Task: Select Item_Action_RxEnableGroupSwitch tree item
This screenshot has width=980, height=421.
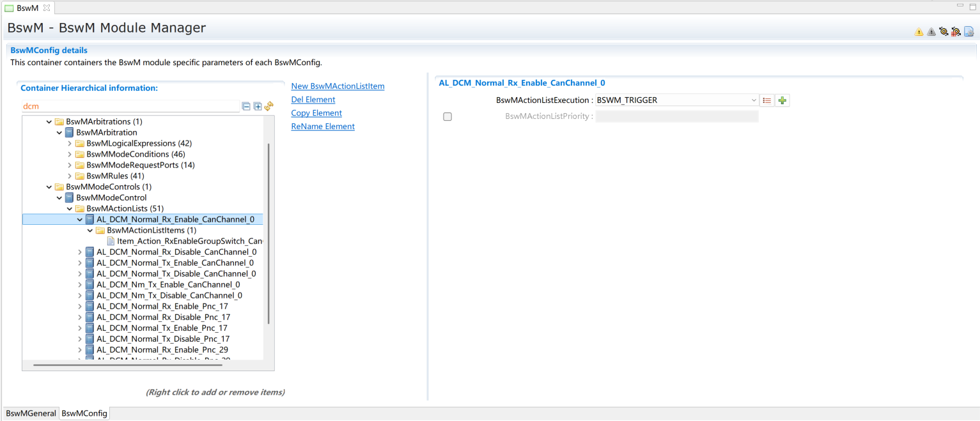Action: coord(189,241)
